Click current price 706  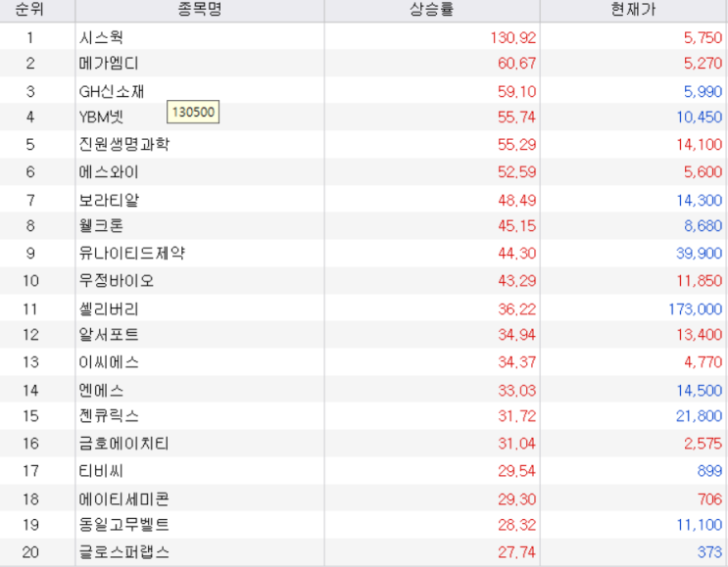pyautogui.click(x=710, y=499)
